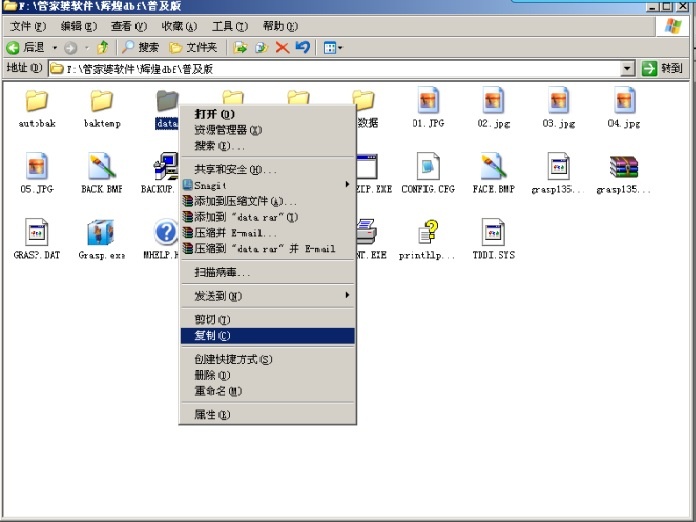Click the red Delete toolbar icon
This screenshot has width=696, height=522.
[282, 47]
